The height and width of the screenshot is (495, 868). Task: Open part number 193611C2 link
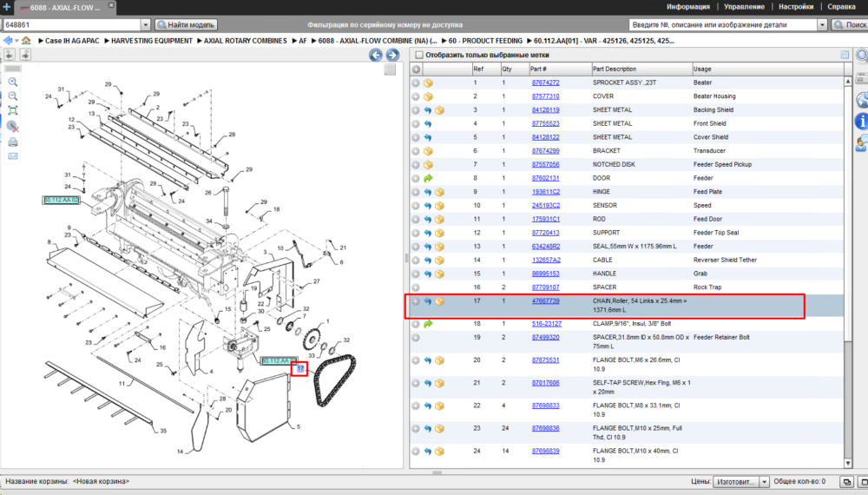click(x=546, y=192)
